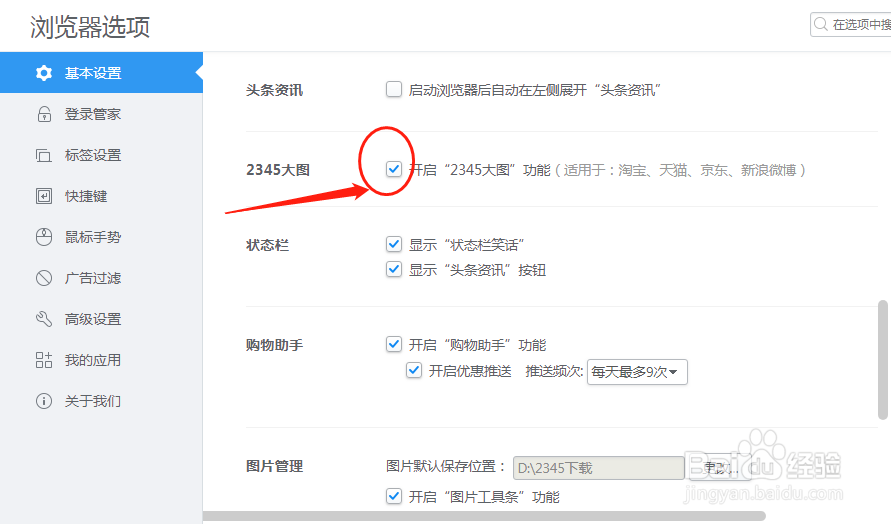Click the 推送频次 label text
Image resolution: width=891 pixels, height=524 pixels.
pyautogui.click(x=554, y=371)
